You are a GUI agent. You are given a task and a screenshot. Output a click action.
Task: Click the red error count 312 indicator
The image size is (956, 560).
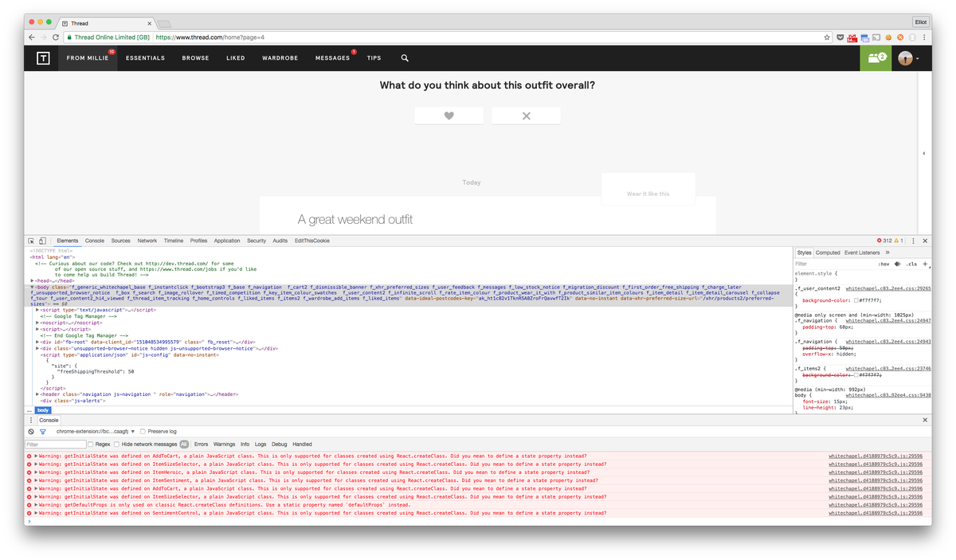[x=884, y=241]
